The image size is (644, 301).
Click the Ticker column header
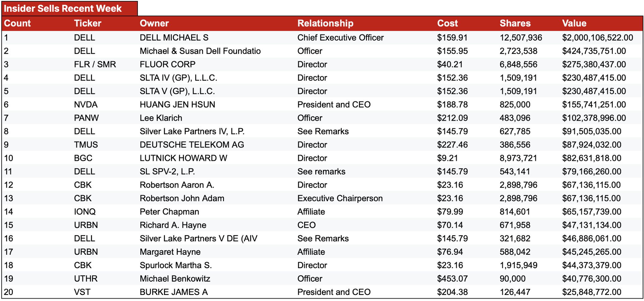click(88, 23)
